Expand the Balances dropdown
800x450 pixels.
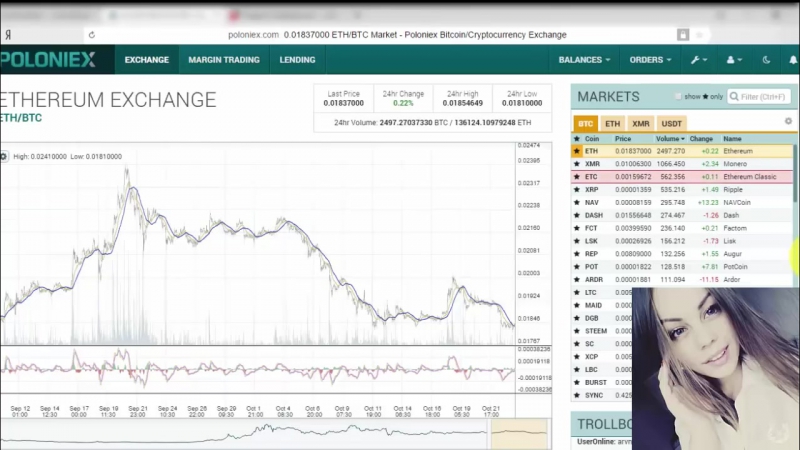click(584, 60)
